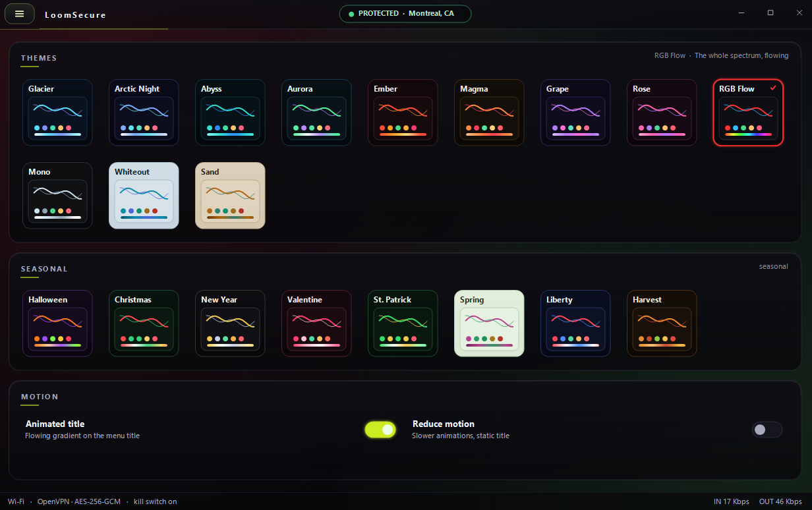Choose the Sand theme card
The height and width of the screenshot is (510, 812).
[230, 196]
